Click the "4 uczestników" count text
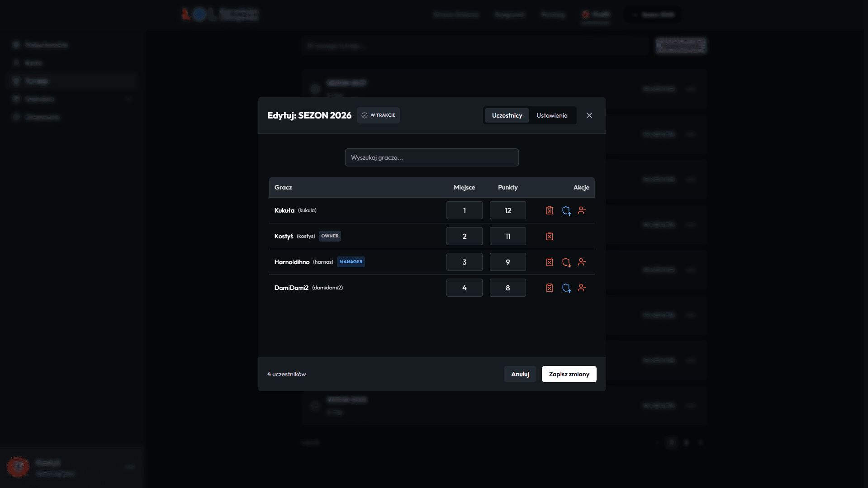This screenshot has width=868, height=488. (287, 374)
